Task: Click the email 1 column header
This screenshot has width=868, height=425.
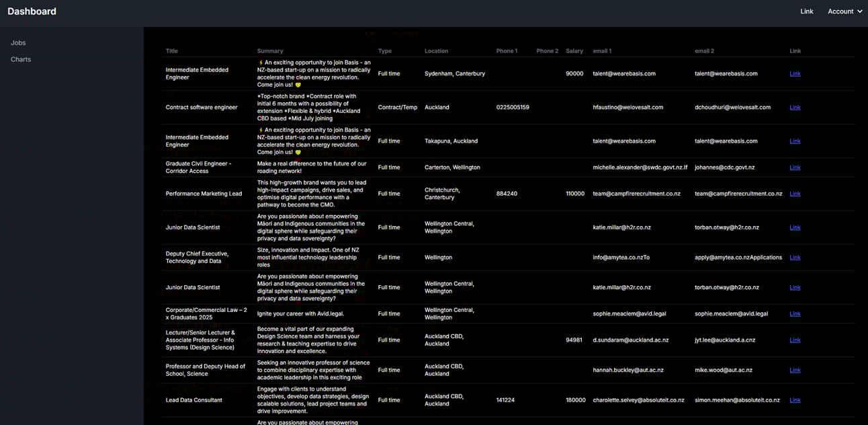Action: 602,51
